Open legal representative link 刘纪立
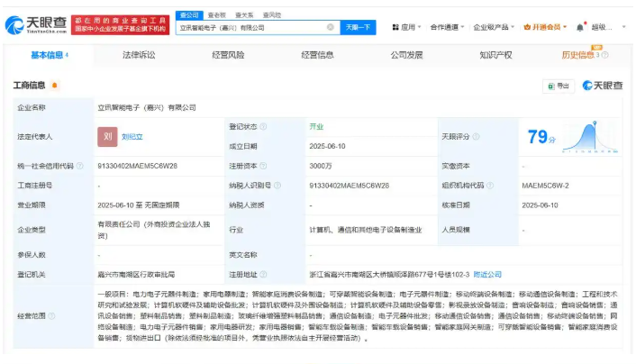 click(132, 137)
